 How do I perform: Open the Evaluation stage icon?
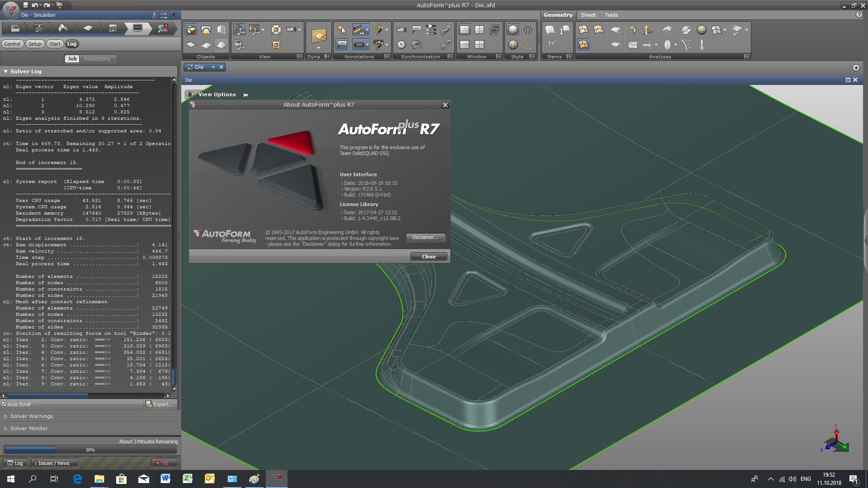(x=163, y=28)
